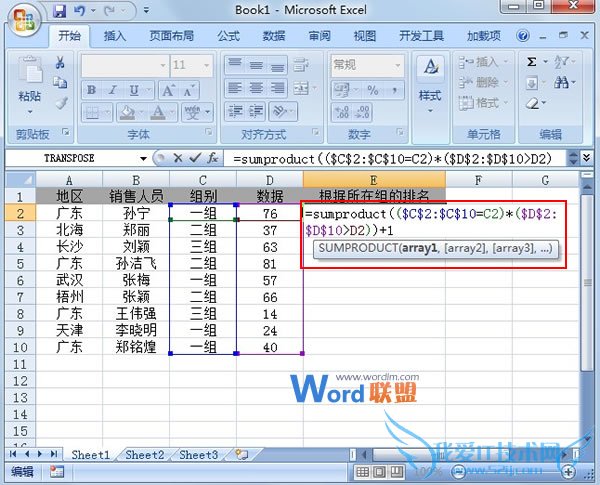600x485 pixels.
Task: Open the borders dropdown arrow
Action: tap(107, 113)
